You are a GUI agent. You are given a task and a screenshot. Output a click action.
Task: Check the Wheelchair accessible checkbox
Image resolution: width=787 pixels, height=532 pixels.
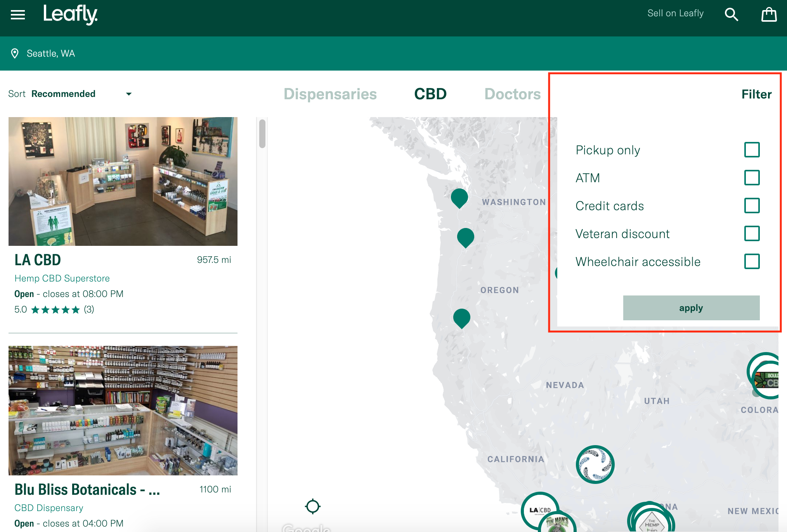tap(752, 261)
